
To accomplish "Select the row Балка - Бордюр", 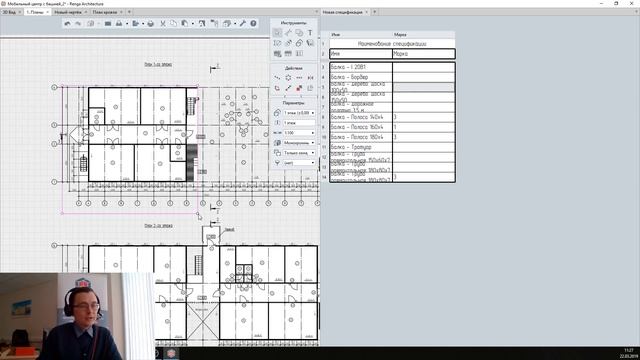I will coord(392,77).
